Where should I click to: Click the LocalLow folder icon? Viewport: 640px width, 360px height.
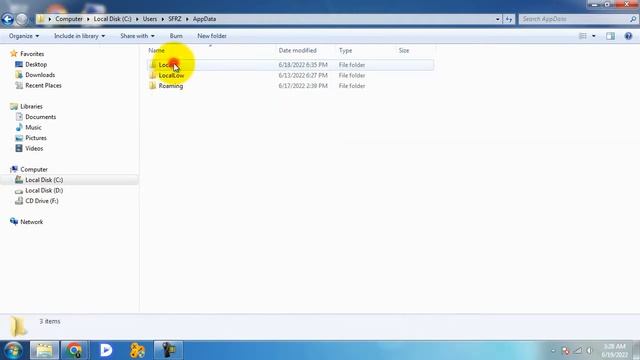(x=152, y=75)
